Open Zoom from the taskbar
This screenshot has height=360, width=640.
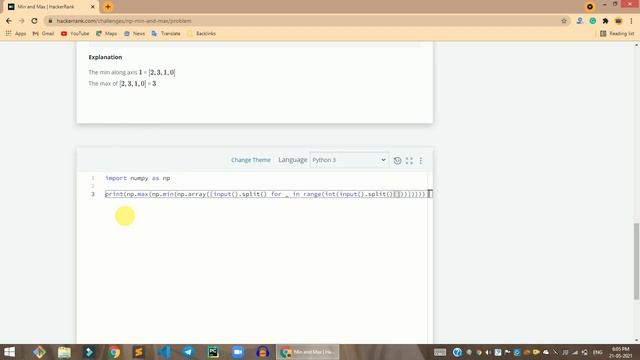point(238,352)
